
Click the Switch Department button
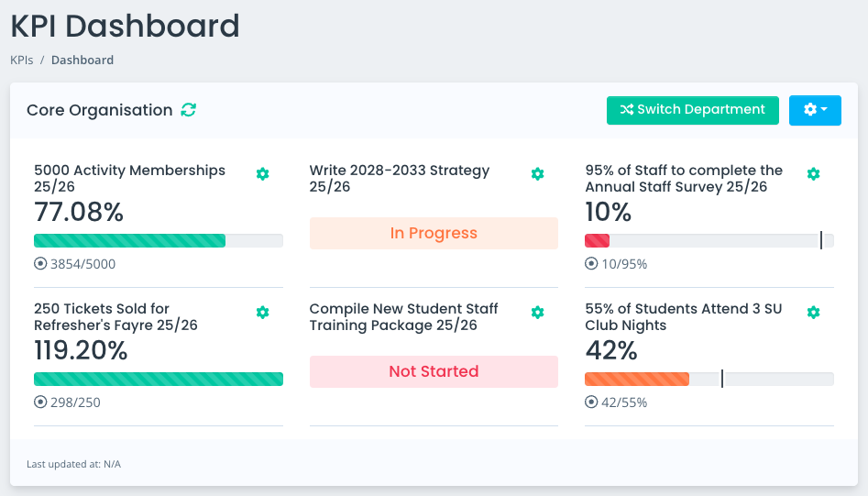coord(692,110)
